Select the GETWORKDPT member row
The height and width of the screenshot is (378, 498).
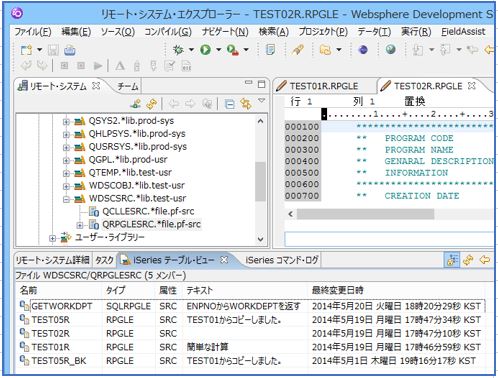[252, 306]
